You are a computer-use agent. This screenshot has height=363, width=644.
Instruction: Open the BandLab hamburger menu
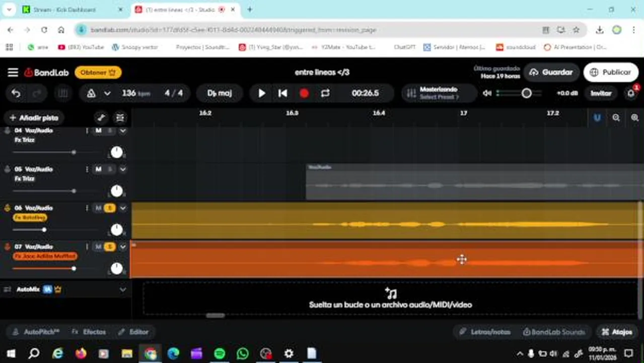point(13,73)
